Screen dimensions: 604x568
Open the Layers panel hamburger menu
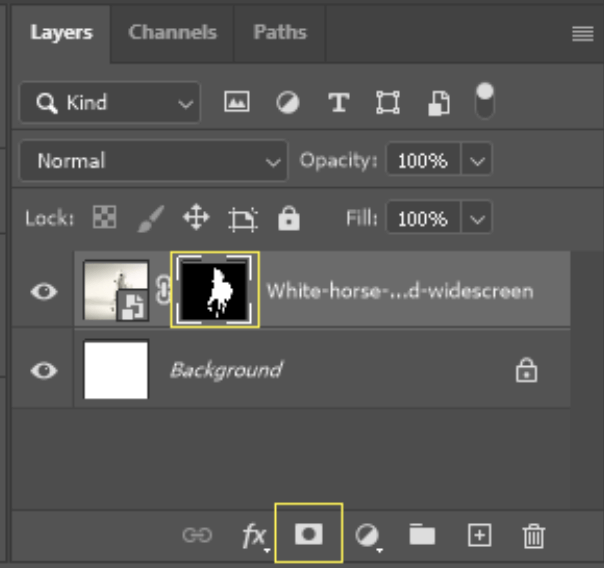click(x=582, y=34)
